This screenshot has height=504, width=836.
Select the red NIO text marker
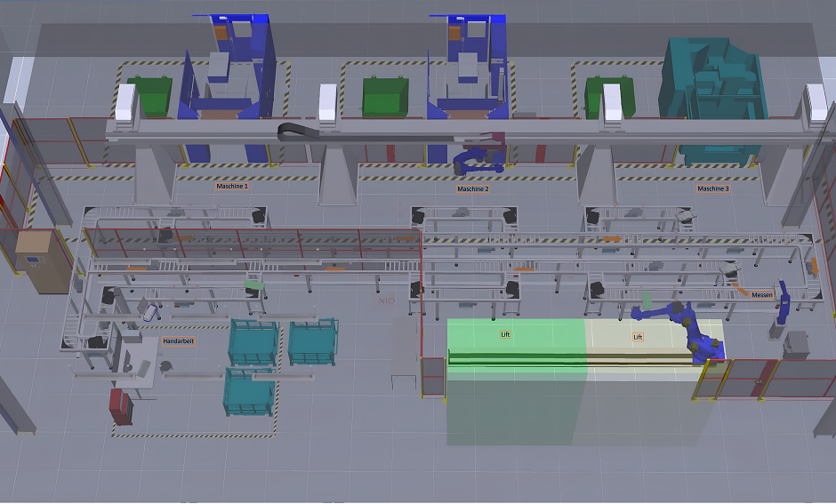pyautogui.click(x=386, y=302)
